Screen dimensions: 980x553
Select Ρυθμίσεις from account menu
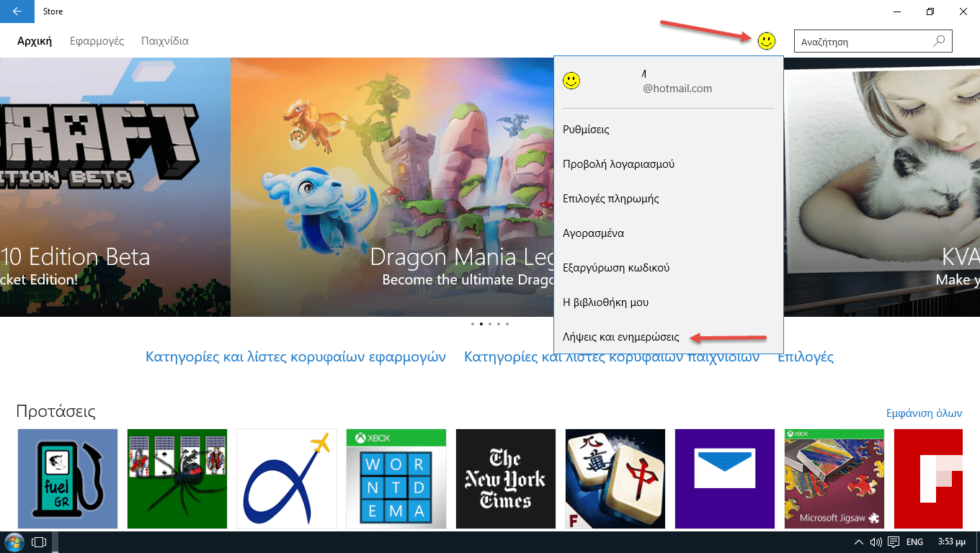point(586,130)
